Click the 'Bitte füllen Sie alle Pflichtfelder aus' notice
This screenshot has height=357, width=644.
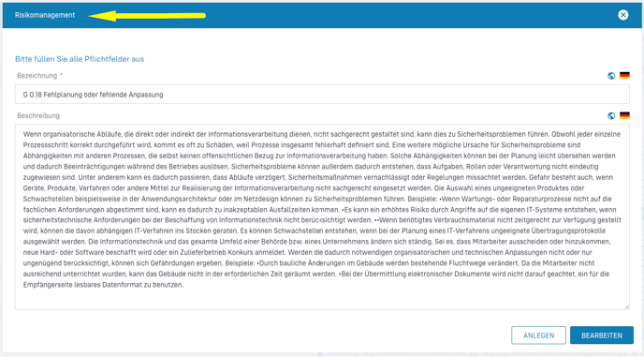pos(80,59)
